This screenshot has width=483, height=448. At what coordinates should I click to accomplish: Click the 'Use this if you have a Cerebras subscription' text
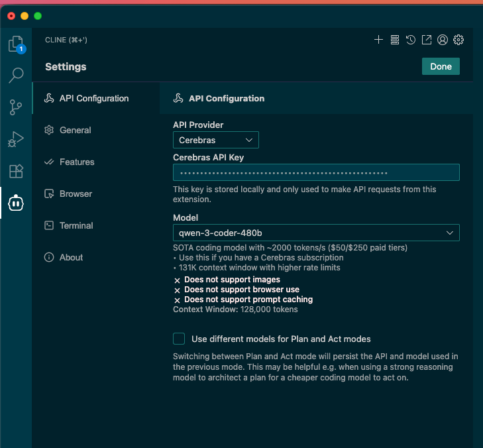pyautogui.click(x=261, y=258)
